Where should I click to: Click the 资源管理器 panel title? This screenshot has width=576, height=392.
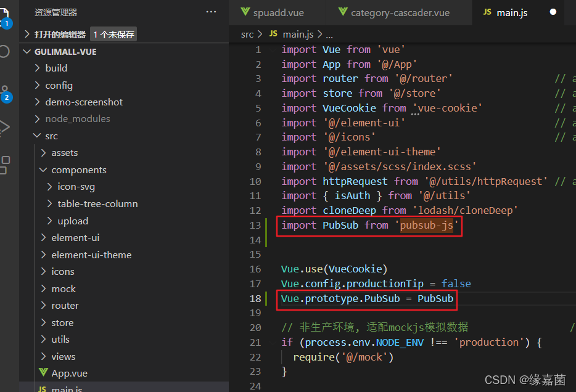click(56, 12)
